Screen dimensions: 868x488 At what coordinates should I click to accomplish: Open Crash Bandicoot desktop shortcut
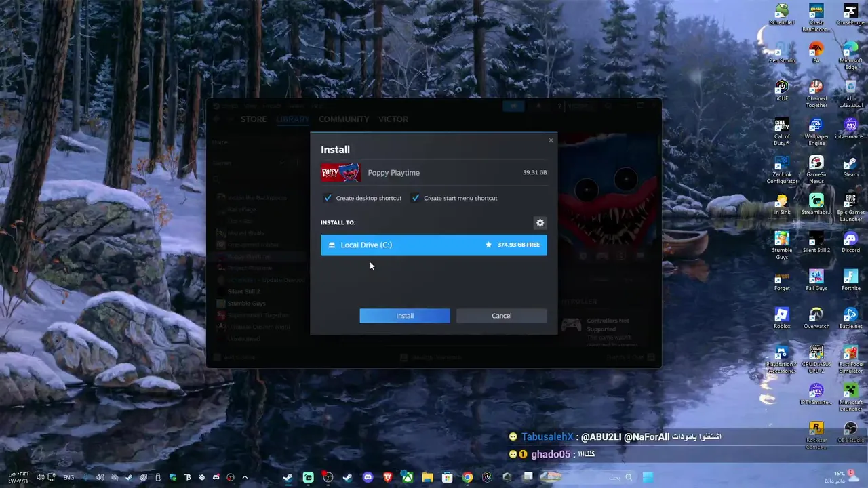(816, 18)
